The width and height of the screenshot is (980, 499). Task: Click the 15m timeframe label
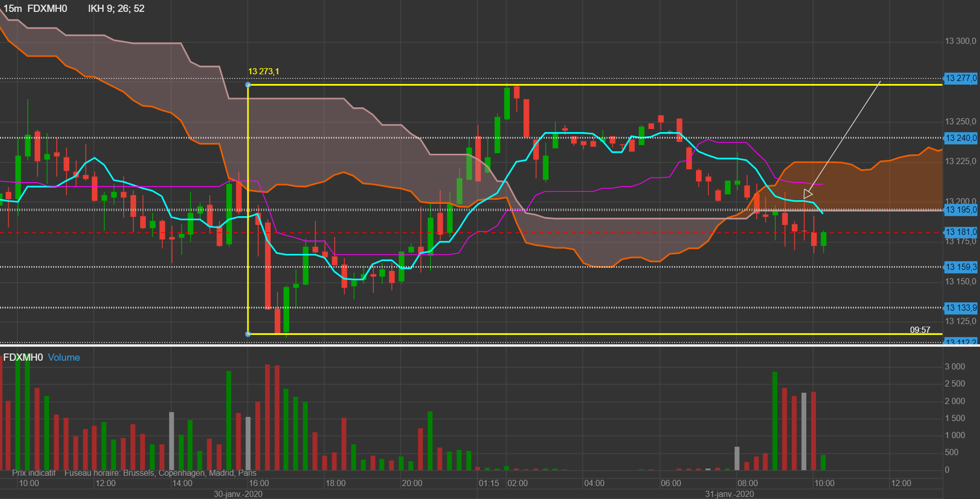(x=13, y=9)
